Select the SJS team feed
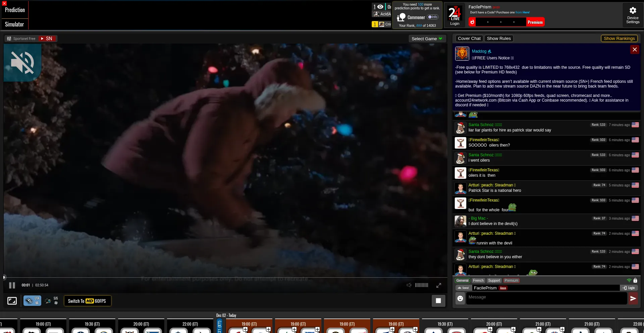 click(52, 301)
